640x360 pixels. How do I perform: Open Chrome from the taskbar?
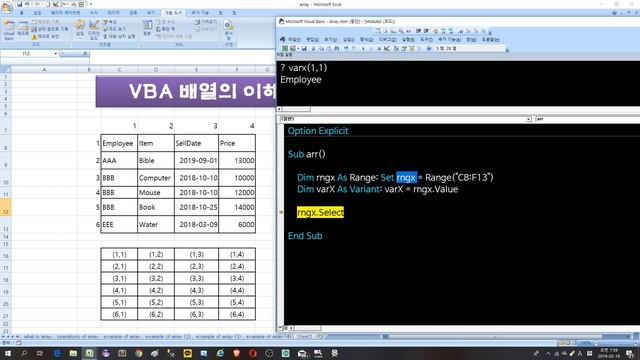[138, 353]
